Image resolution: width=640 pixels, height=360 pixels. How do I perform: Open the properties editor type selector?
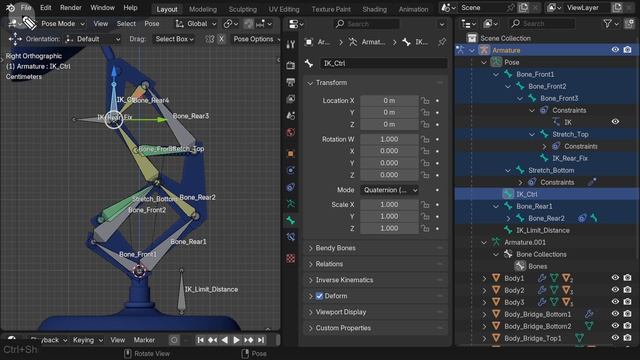click(296, 24)
